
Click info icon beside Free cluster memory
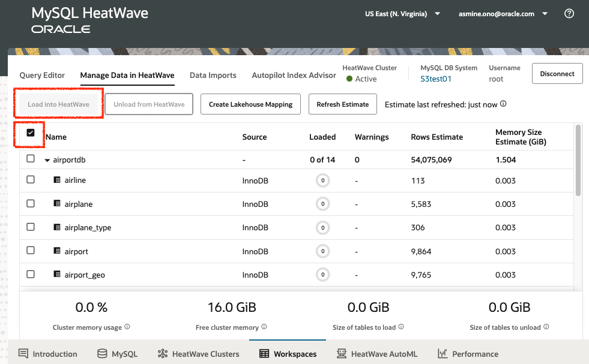(x=264, y=327)
